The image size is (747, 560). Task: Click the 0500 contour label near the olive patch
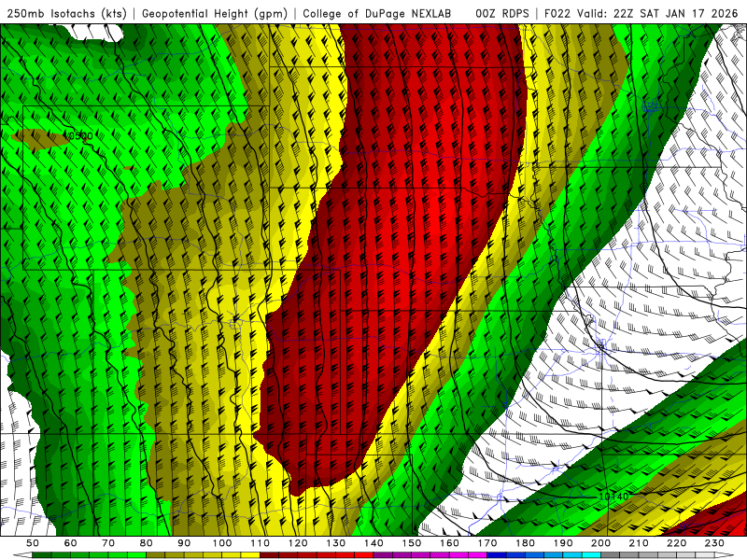tap(80, 136)
